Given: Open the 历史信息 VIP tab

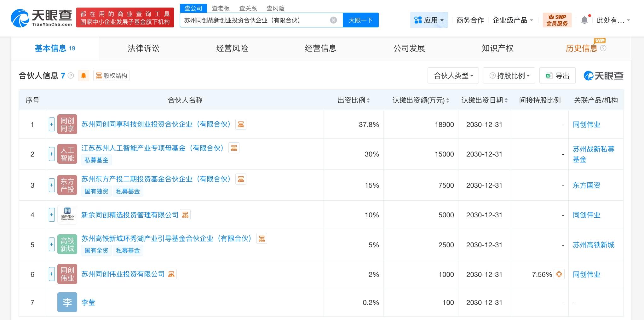Looking at the screenshot, I should 582,48.
